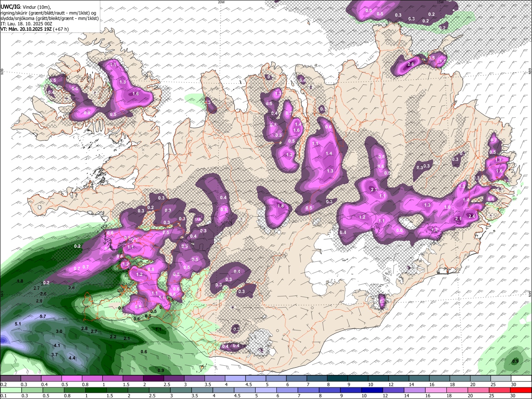Click the 20W longitude label

point(221,2)
